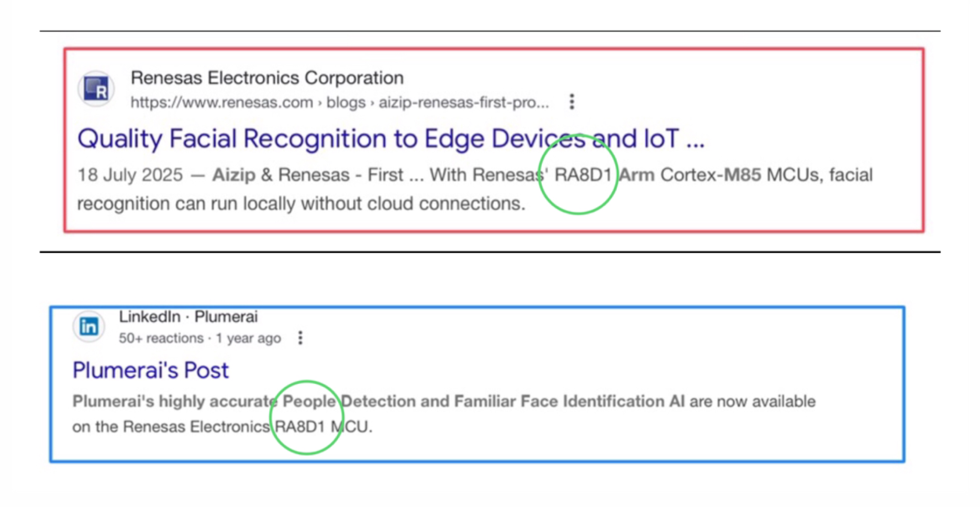Click the LinkedIn logo icon
This screenshot has width=980, height=507.
[89, 326]
